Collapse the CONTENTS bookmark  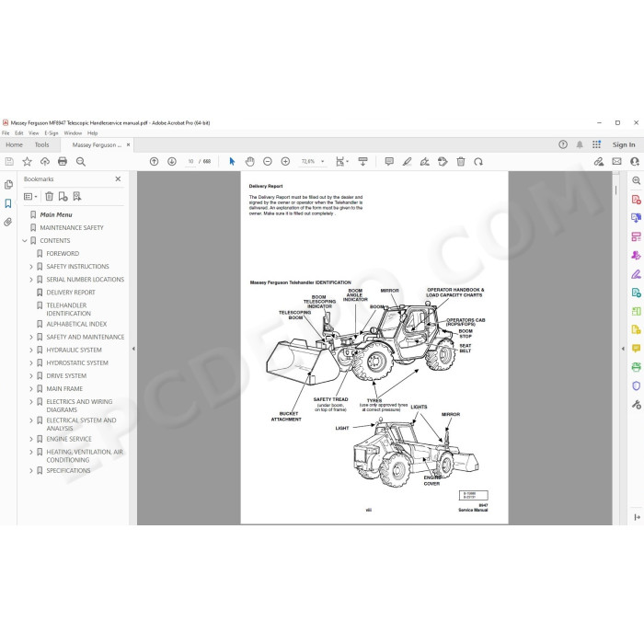pyautogui.click(x=25, y=241)
